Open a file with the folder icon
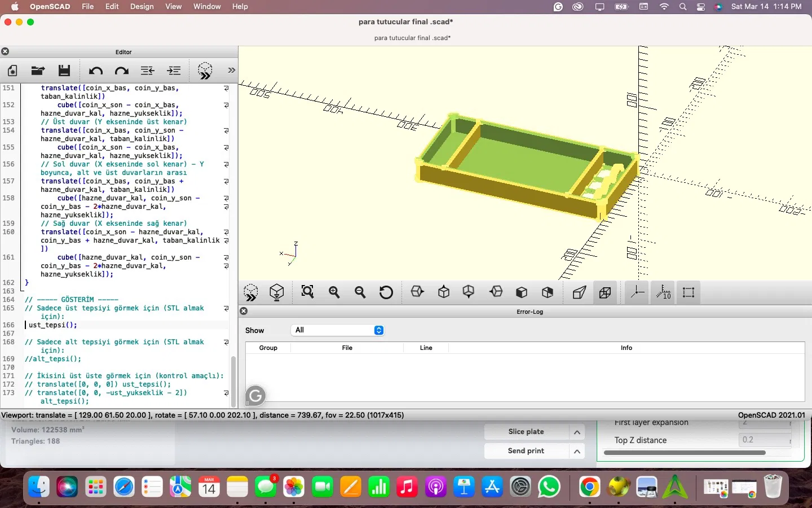Image resolution: width=812 pixels, height=508 pixels. click(38, 71)
